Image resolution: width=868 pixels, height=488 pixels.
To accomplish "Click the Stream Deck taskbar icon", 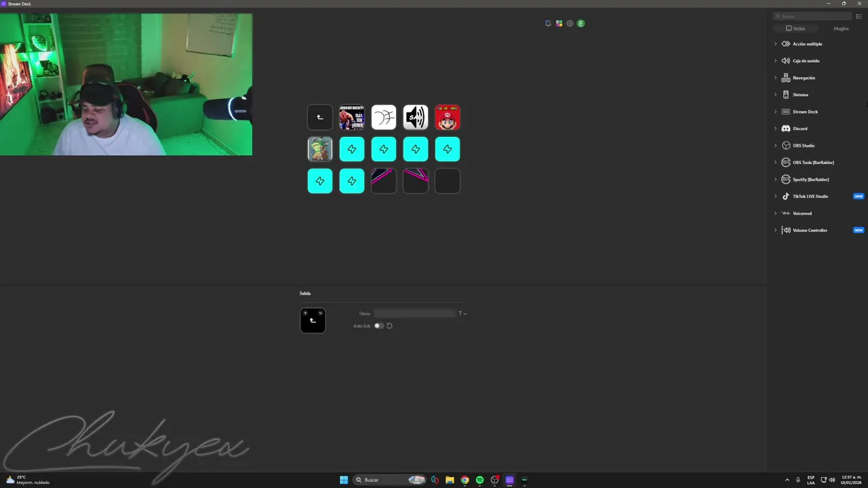I will [509, 480].
